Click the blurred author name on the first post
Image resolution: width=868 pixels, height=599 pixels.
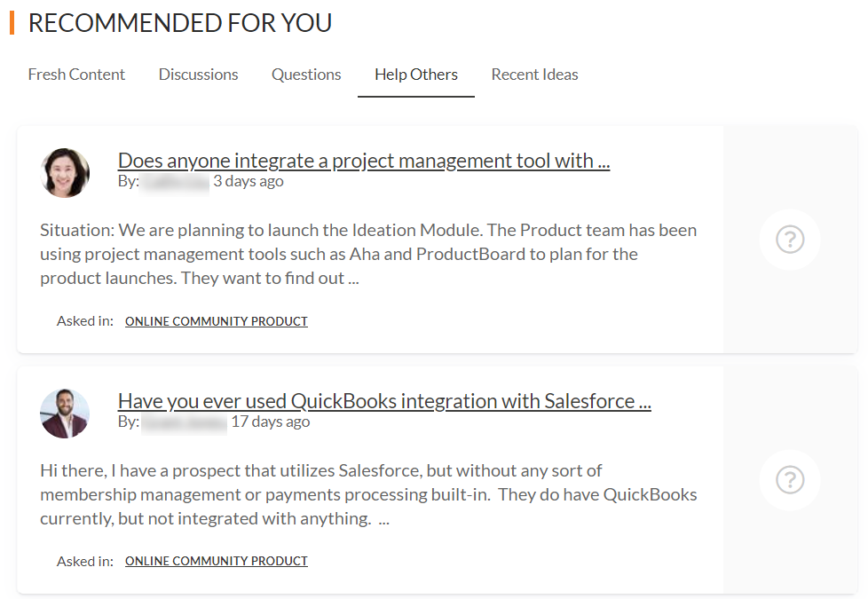175,182
